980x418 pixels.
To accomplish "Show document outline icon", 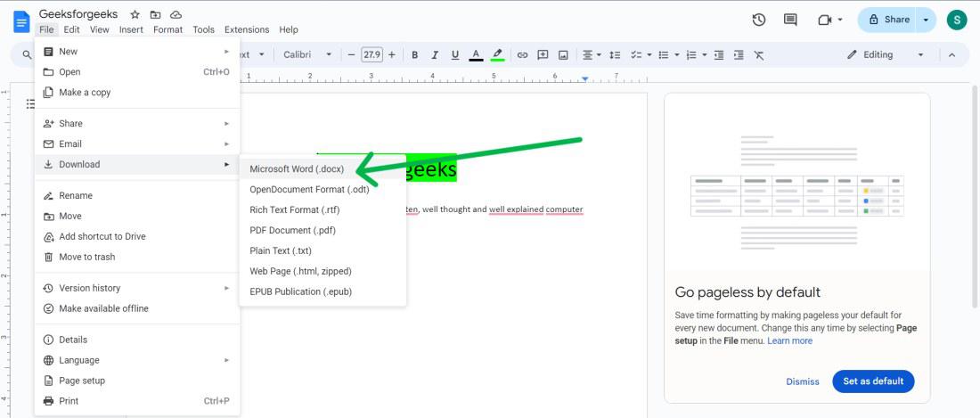I will 29,103.
